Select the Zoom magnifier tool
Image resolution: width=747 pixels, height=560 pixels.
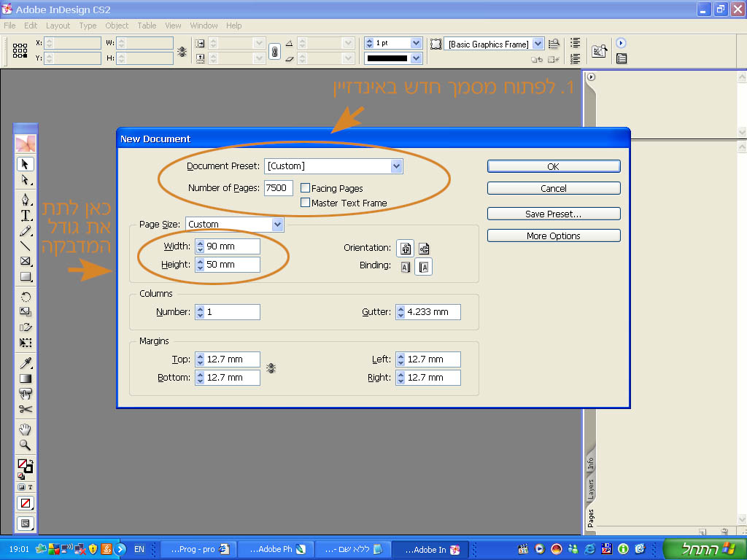[x=26, y=446]
